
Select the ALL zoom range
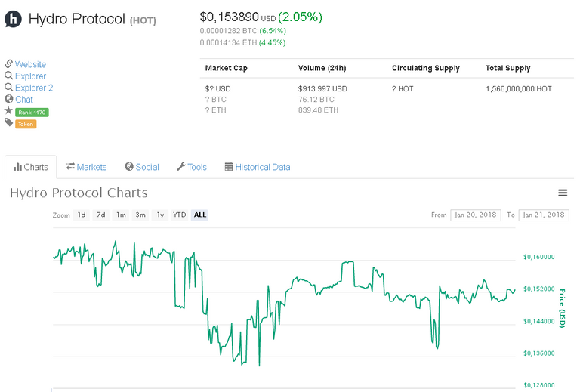click(199, 215)
